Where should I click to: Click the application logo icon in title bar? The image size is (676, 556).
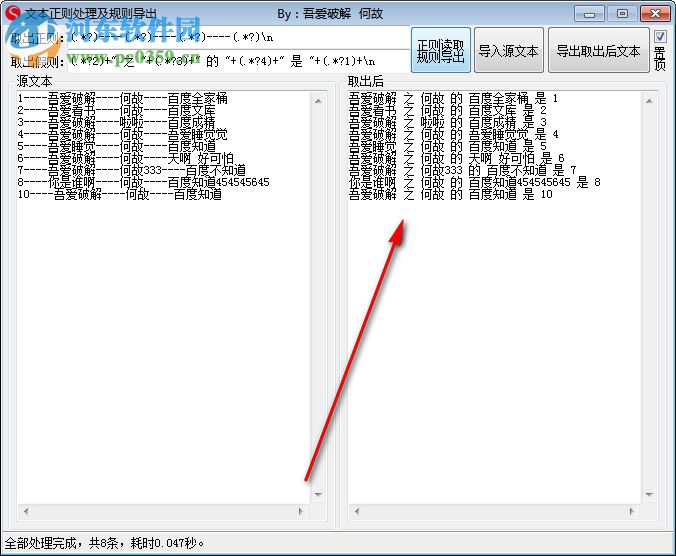[x=13, y=13]
